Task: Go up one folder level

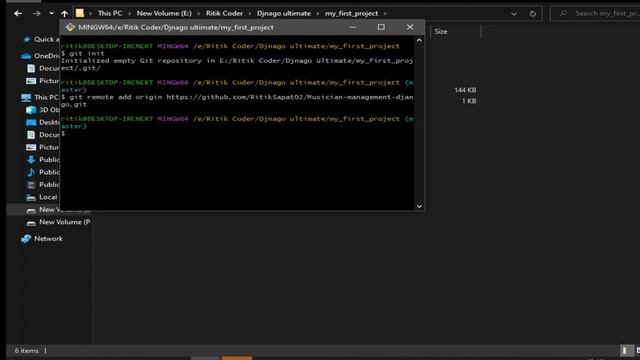Action: tap(64, 13)
